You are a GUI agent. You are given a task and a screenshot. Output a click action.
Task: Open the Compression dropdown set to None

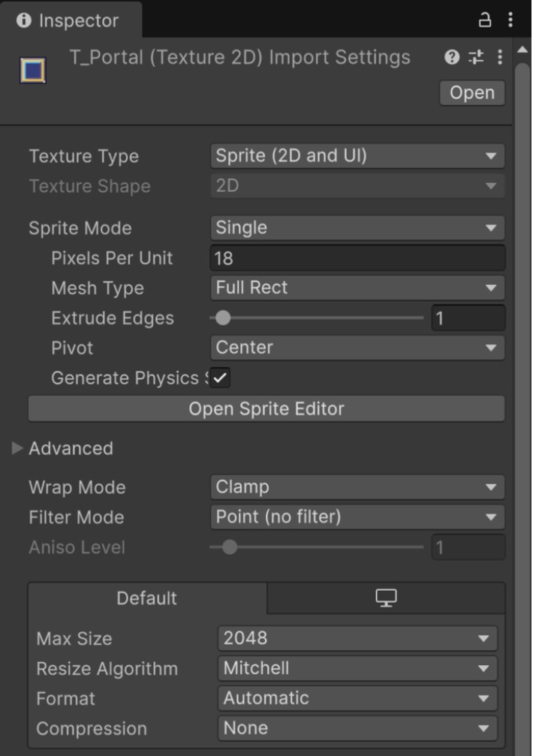point(357,728)
